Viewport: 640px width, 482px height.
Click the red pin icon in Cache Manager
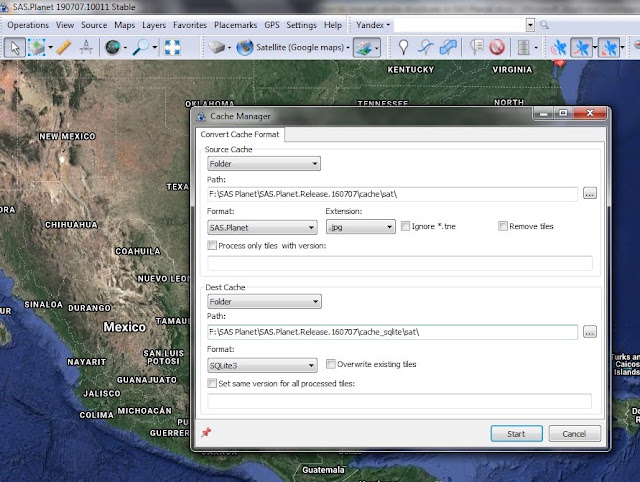206,432
